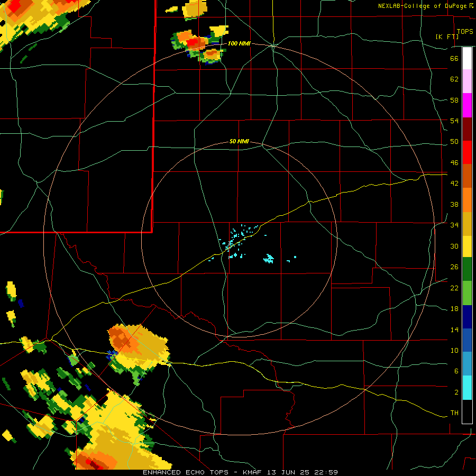Click the 'NEXLAB-College of DuPage' text
Screen dimensions: 476x476
point(422,6)
